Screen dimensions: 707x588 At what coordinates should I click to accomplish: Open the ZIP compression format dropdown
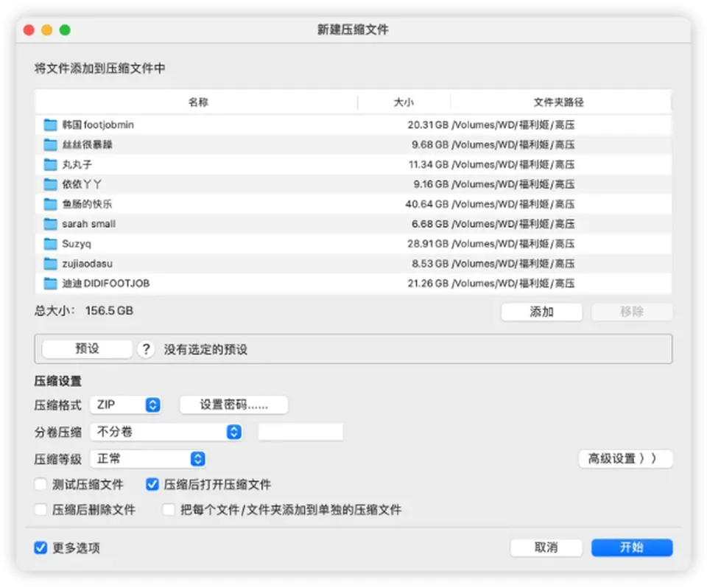point(125,405)
